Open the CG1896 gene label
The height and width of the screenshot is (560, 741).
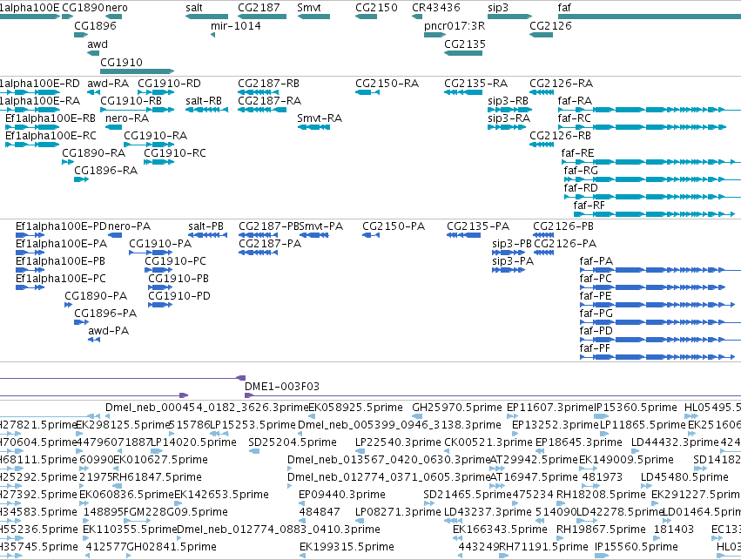tap(95, 26)
